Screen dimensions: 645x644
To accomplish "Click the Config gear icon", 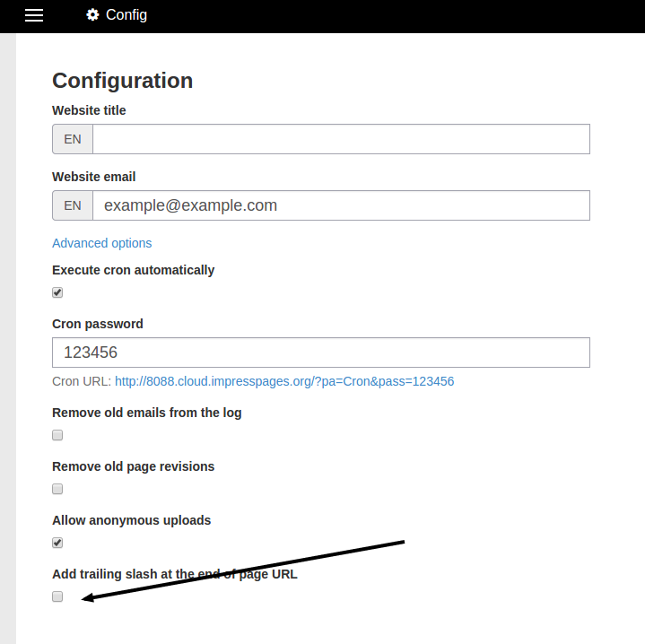I will [x=92, y=15].
